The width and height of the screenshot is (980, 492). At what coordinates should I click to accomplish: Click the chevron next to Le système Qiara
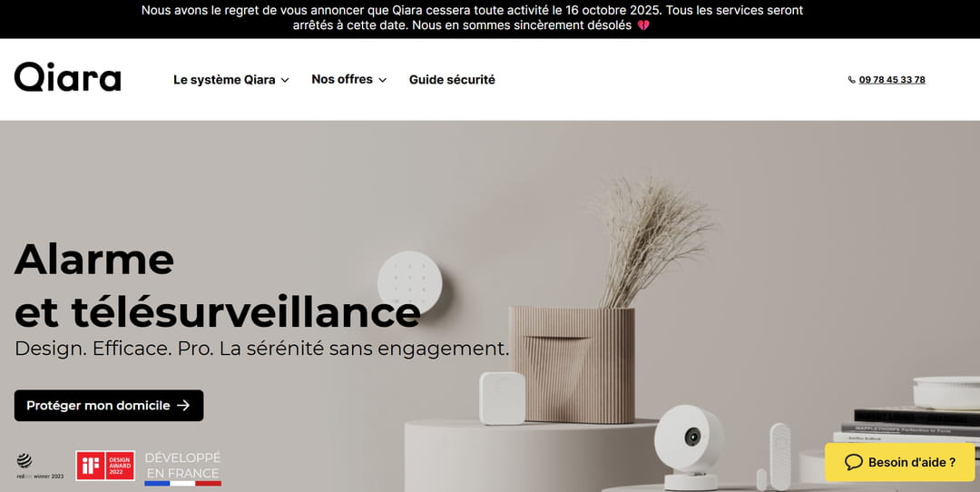284,80
